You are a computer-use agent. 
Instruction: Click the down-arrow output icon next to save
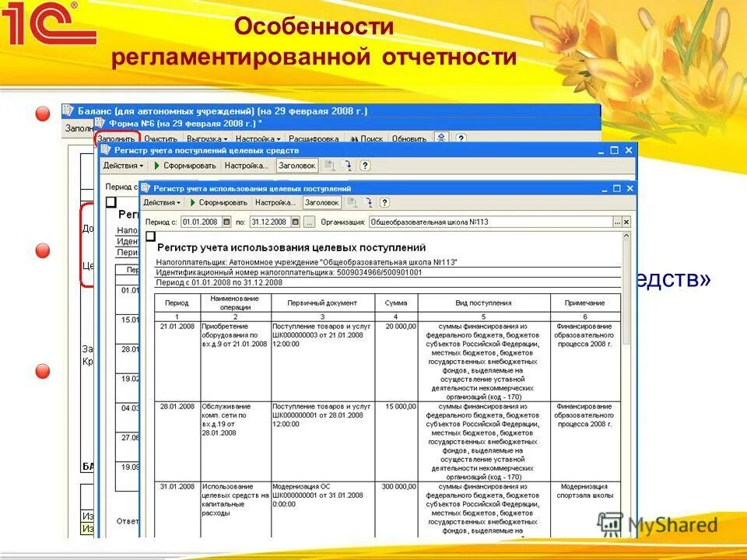point(366,201)
